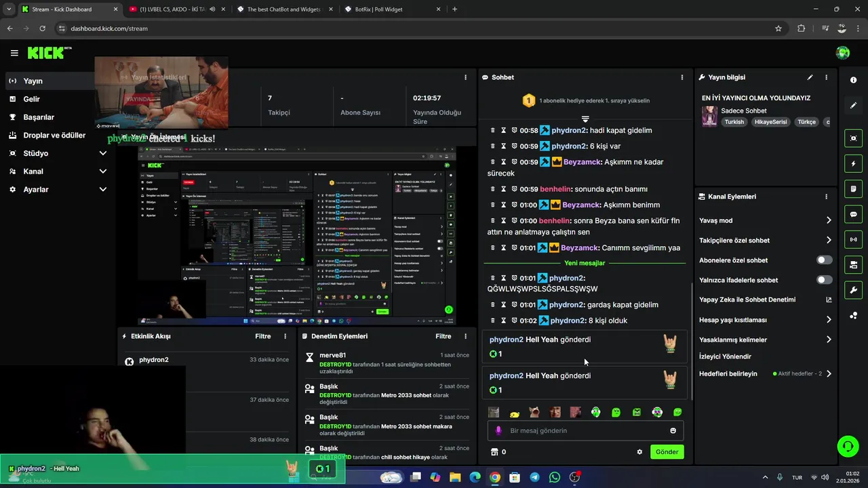Image resolution: width=868 pixels, height=488 pixels.
Task: Open the 1 abonelik hediye leaderboard banner
Action: coord(586,100)
